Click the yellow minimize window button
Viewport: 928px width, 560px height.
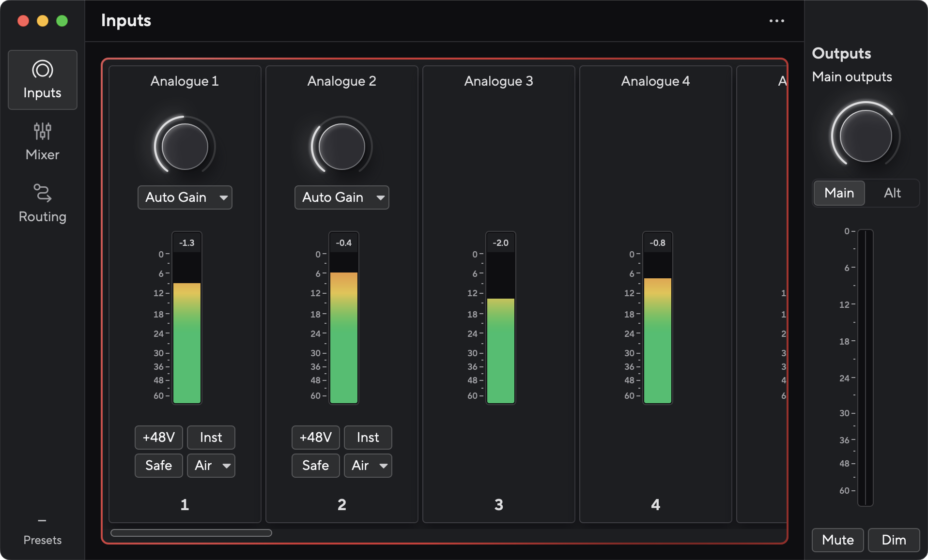[43, 21]
